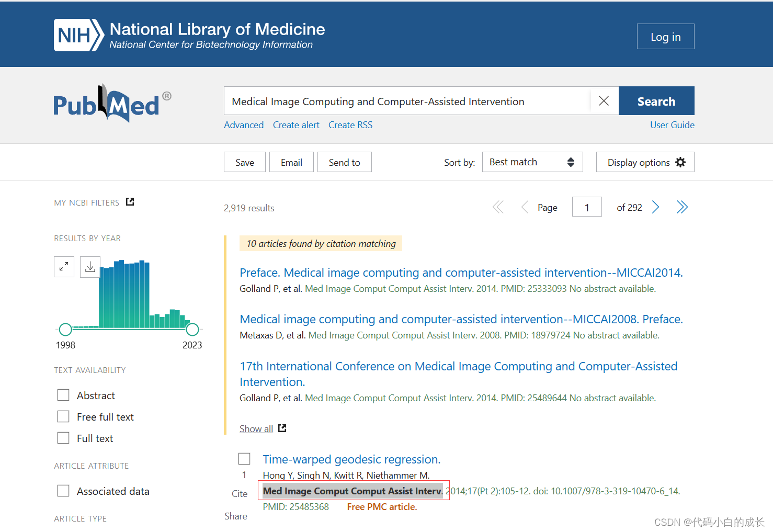Check the Full text filter

63,438
